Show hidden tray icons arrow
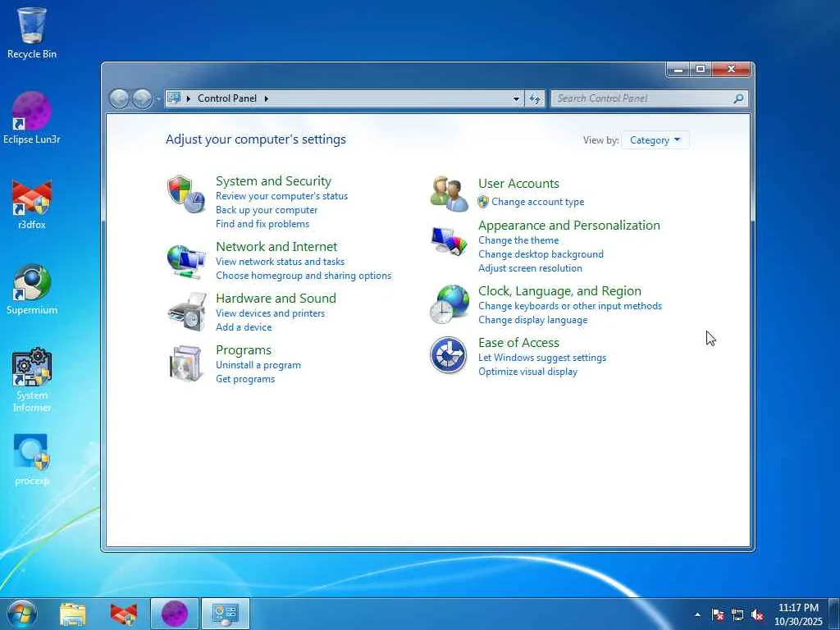 [x=697, y=614]
